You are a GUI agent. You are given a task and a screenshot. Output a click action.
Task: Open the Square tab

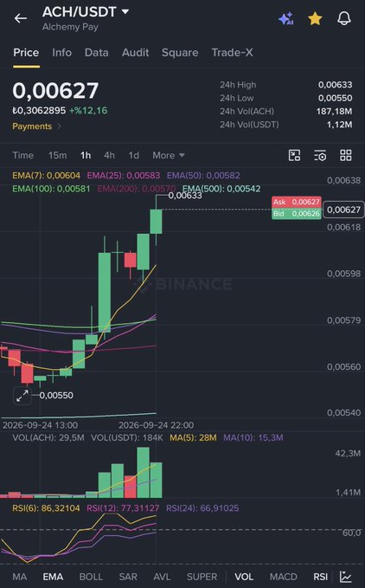coord(180,53)
